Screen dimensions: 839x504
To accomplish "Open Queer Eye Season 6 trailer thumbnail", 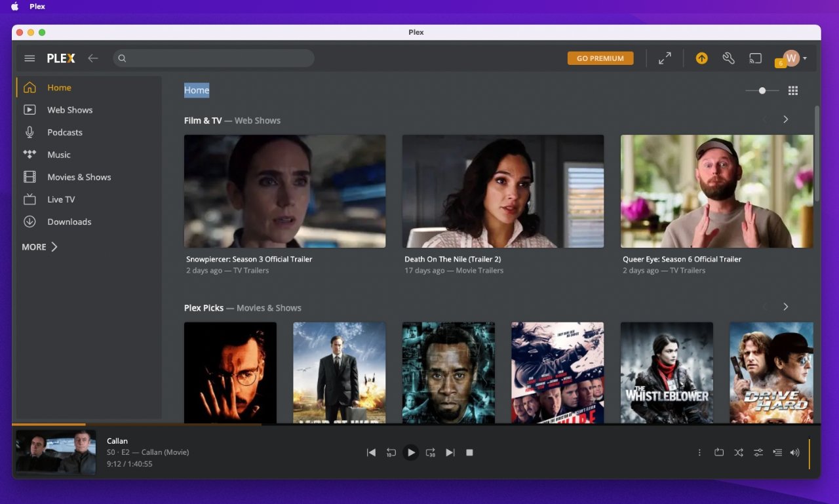I will coord(716,191).
